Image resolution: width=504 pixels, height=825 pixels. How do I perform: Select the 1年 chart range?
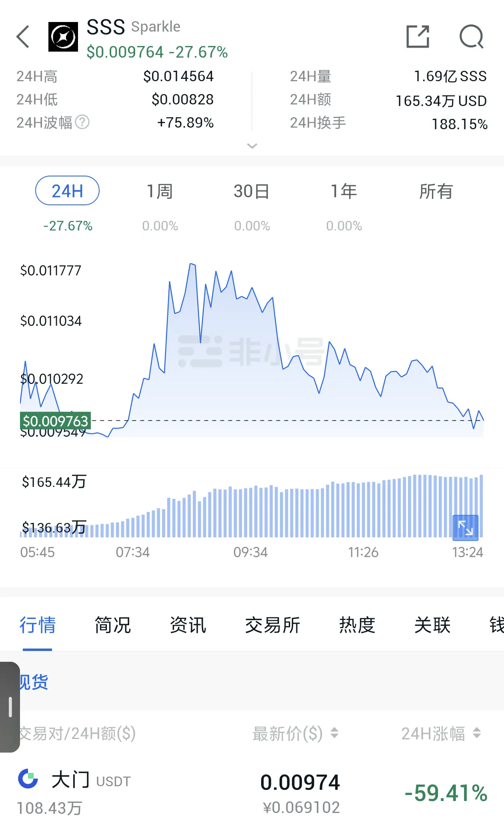click(x=344, y=191)
